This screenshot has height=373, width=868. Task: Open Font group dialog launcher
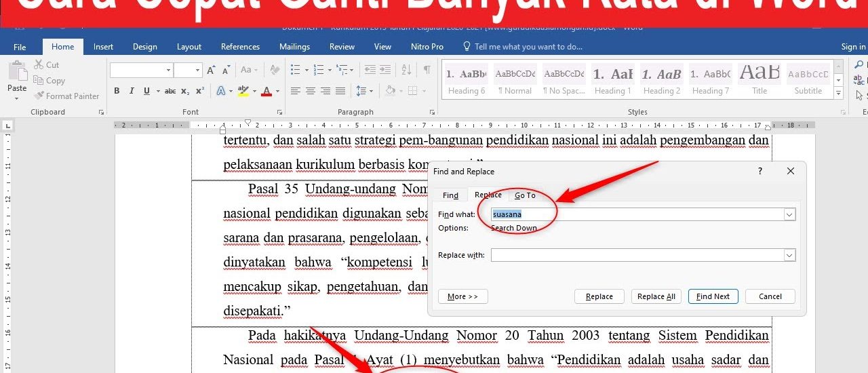[278, 112]
